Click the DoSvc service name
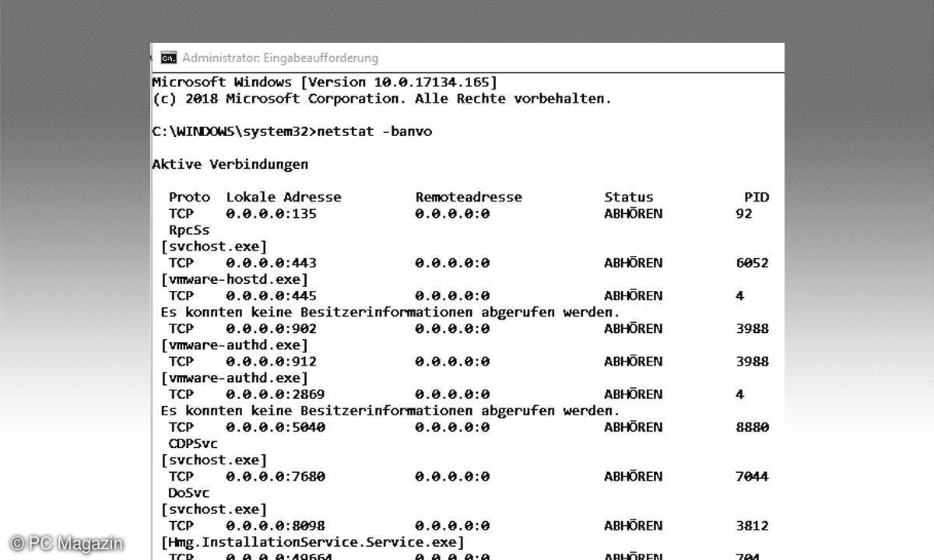Image resolution: width=934 pixels, height=560 pixels. click(x=189, y=492)
